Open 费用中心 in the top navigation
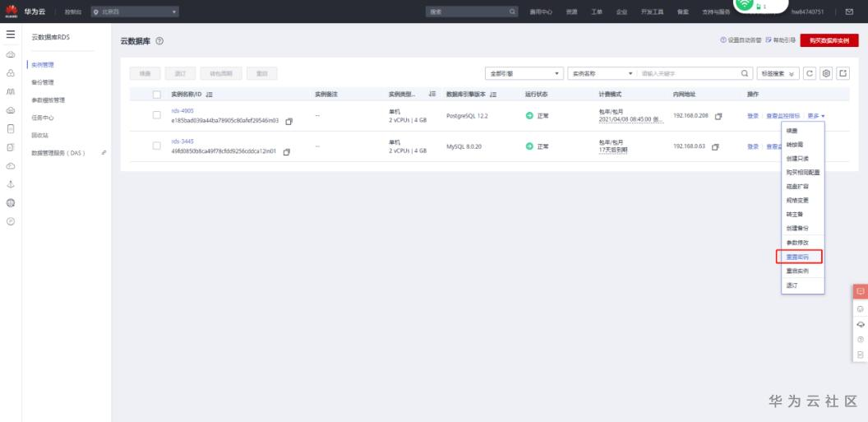 540,12
